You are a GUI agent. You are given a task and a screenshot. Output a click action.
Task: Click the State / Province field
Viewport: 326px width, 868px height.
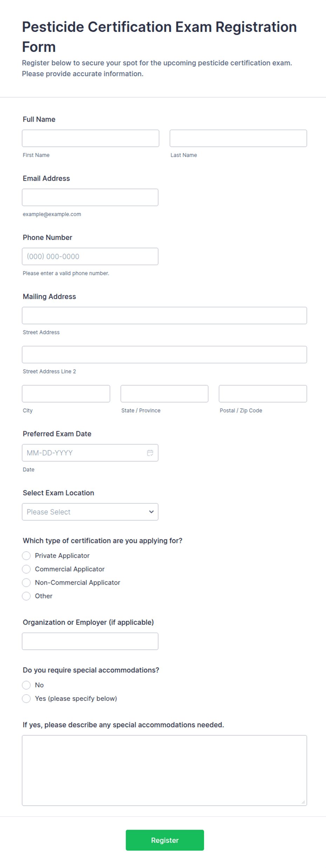pos(164,394)
